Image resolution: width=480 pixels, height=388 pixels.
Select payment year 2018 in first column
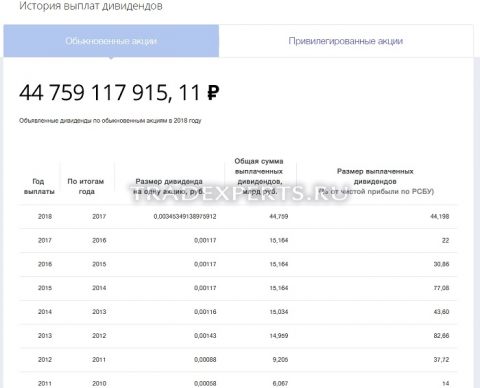[45, 216]
